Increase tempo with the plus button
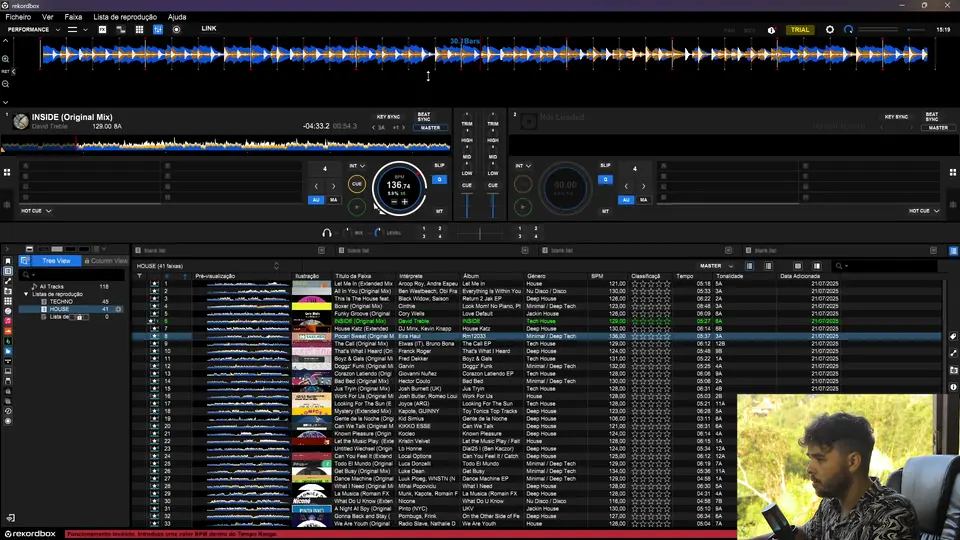Viewport: 960px width, 540px height. point(405,201)
